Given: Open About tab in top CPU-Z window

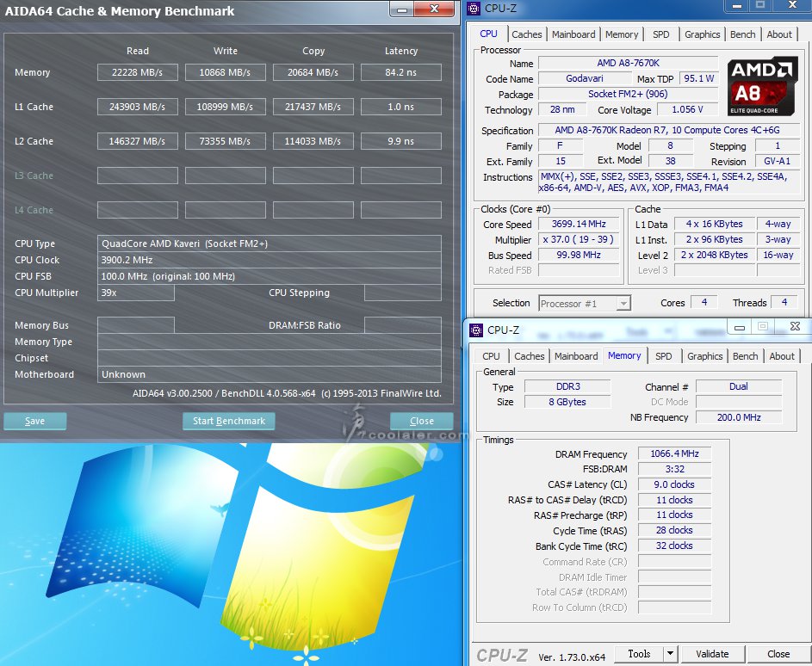Looking at the screenshot, I should tap(779, 34).
